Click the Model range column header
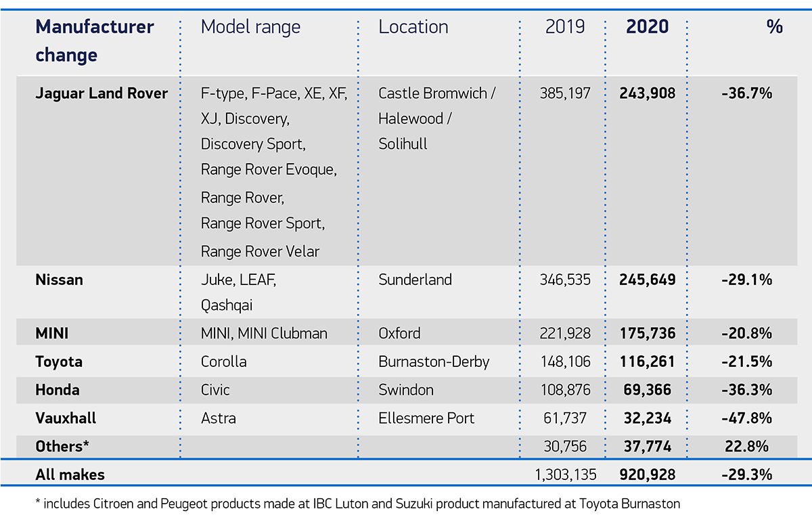Image resolution: width=812 pixels, height=526 pixels. pyautogui.click(x=250, y=27)
